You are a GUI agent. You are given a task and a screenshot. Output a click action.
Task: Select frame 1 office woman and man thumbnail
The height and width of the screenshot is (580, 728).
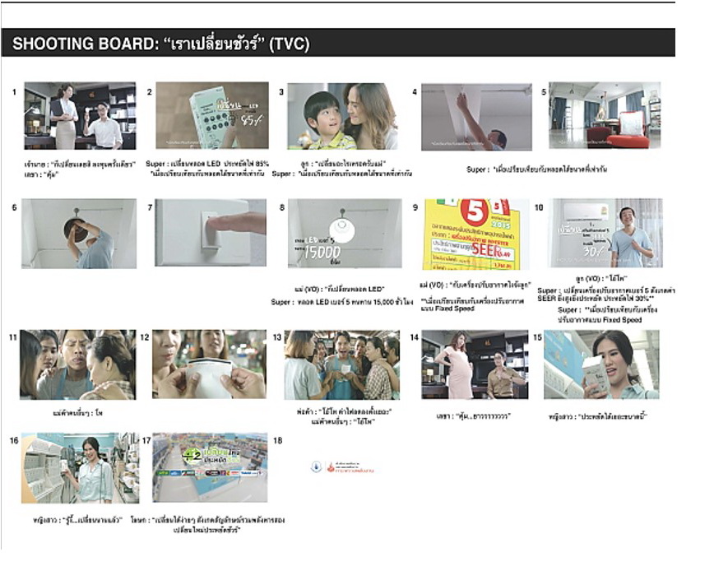point(80,116)
